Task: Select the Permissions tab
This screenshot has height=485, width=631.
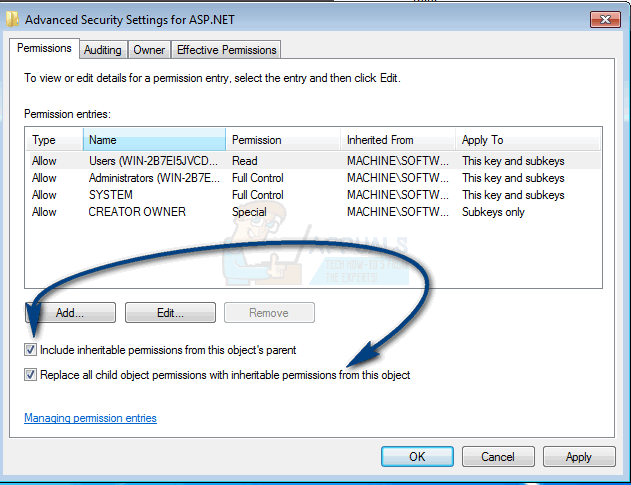Action: 46,48
